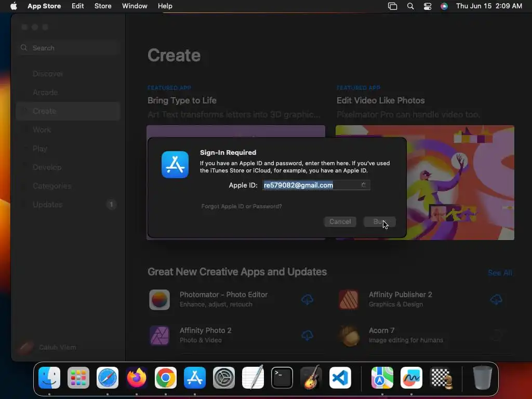Open the Help menu

(x=165, y=6)
